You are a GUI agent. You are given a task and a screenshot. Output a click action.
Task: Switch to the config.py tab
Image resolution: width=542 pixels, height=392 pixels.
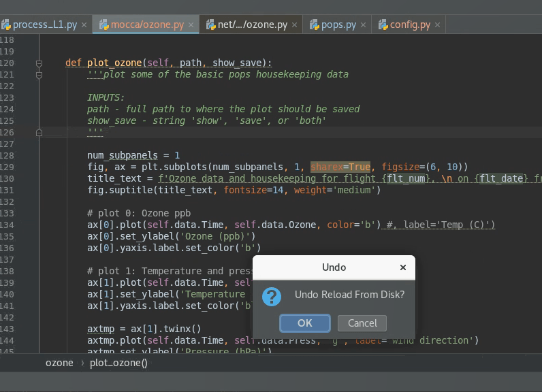point(410,25)
